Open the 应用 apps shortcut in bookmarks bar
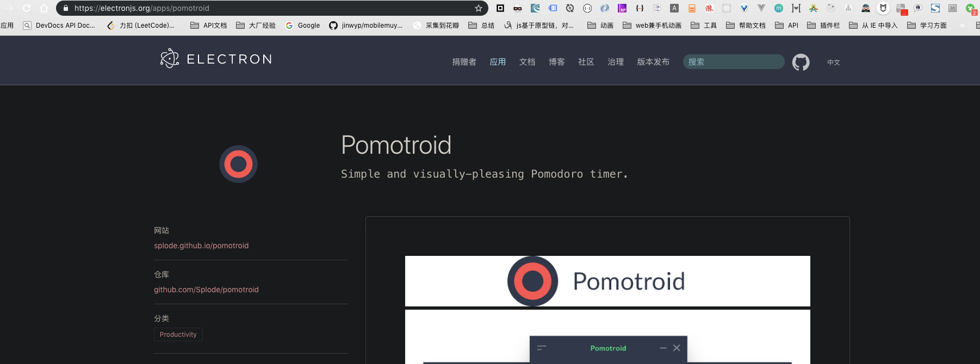Viewport: 980px width, 364px height. click(x=7, y=26)
